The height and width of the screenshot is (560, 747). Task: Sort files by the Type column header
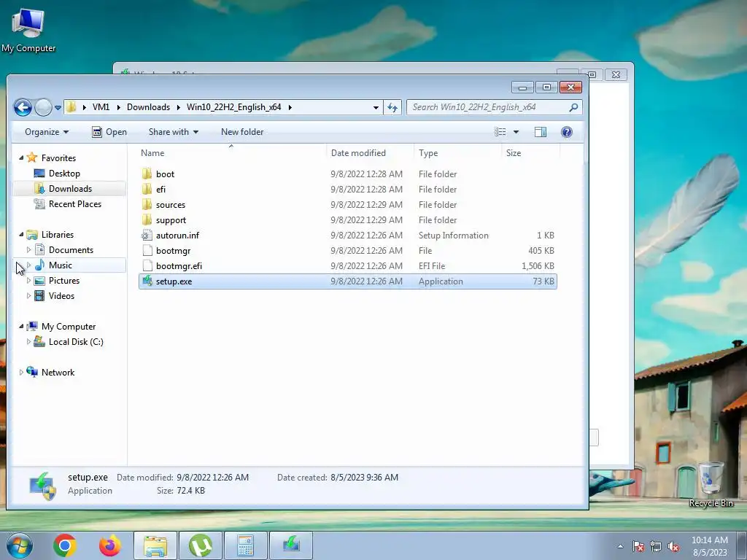coord(457,153)
